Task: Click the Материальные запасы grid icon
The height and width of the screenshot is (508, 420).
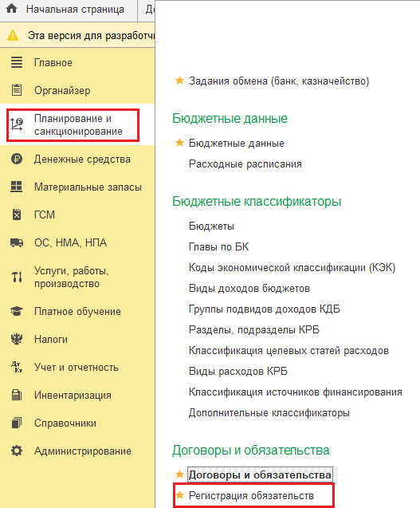Action: click(x=16, y=187)
